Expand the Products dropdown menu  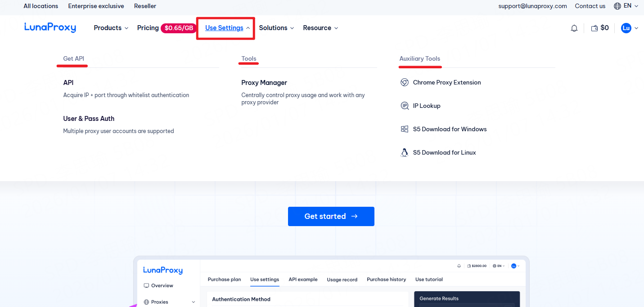click(x=111, y=28)
